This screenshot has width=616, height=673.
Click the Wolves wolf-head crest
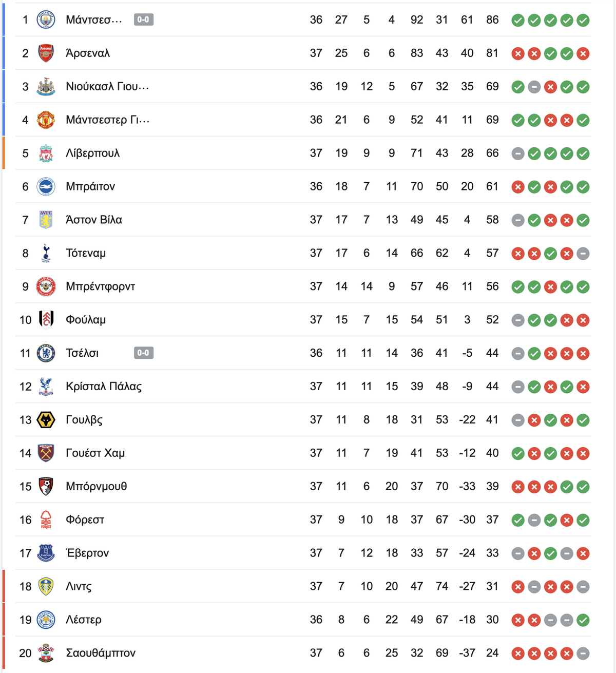pyautogui.click(x=46, y=420)
